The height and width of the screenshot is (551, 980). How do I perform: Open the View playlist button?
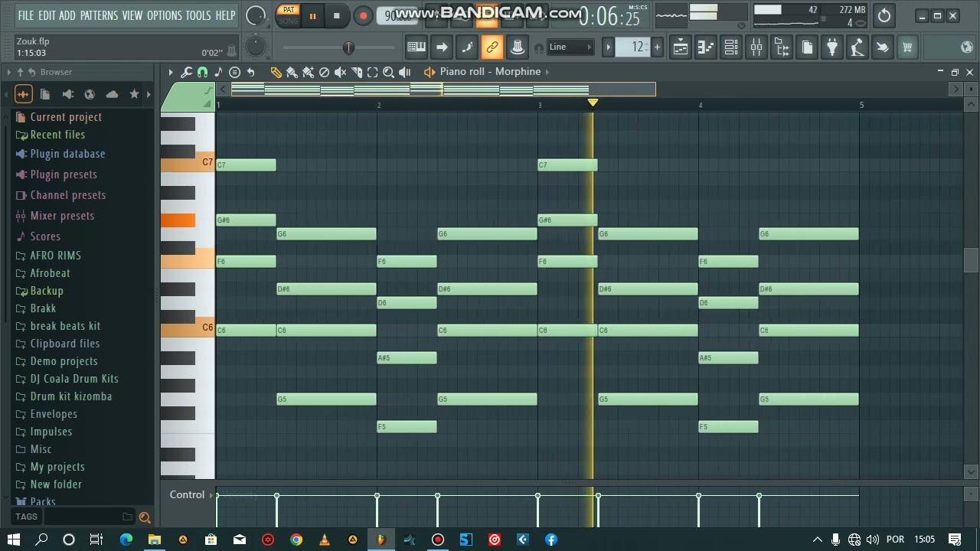click(680, 47)
